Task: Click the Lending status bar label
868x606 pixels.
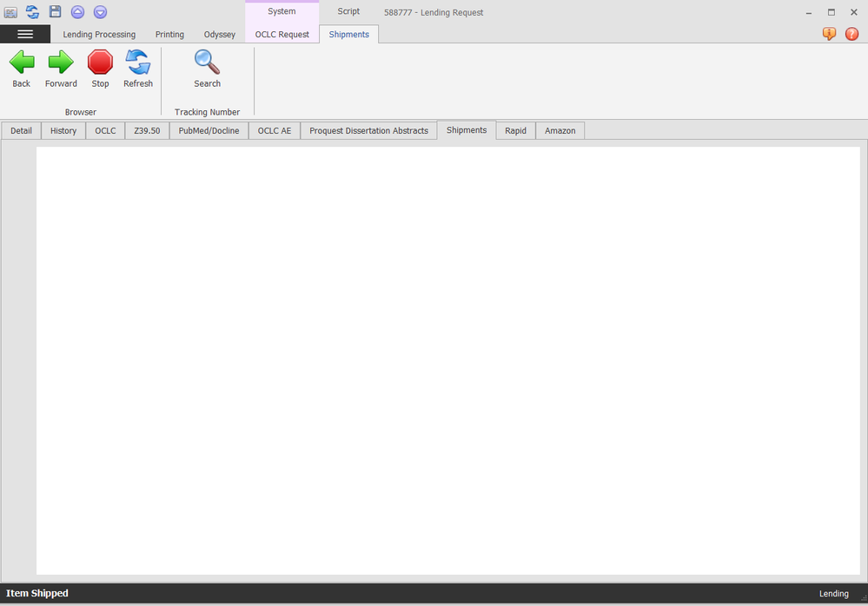Action: click(833, 593)
